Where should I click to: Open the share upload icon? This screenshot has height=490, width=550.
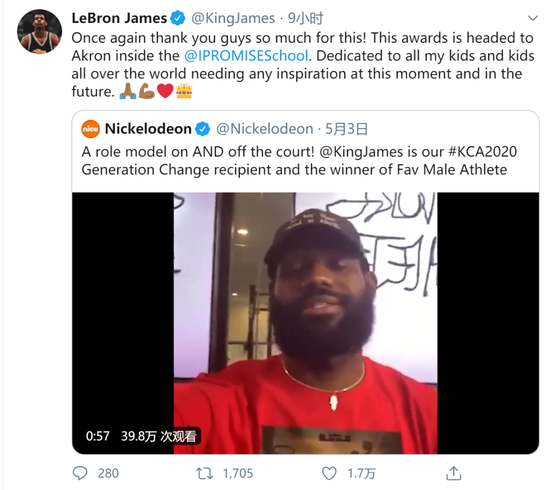[454, 473]
